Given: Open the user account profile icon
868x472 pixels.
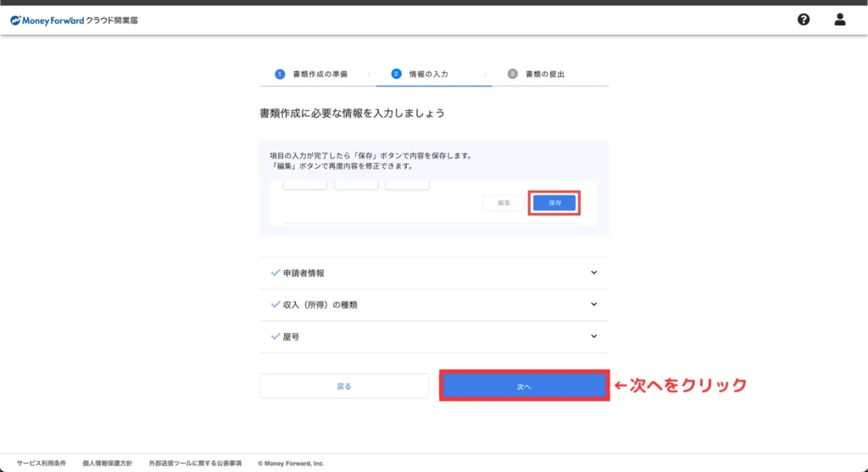Looking at the screenshot, I should click(x=840, y=19).
